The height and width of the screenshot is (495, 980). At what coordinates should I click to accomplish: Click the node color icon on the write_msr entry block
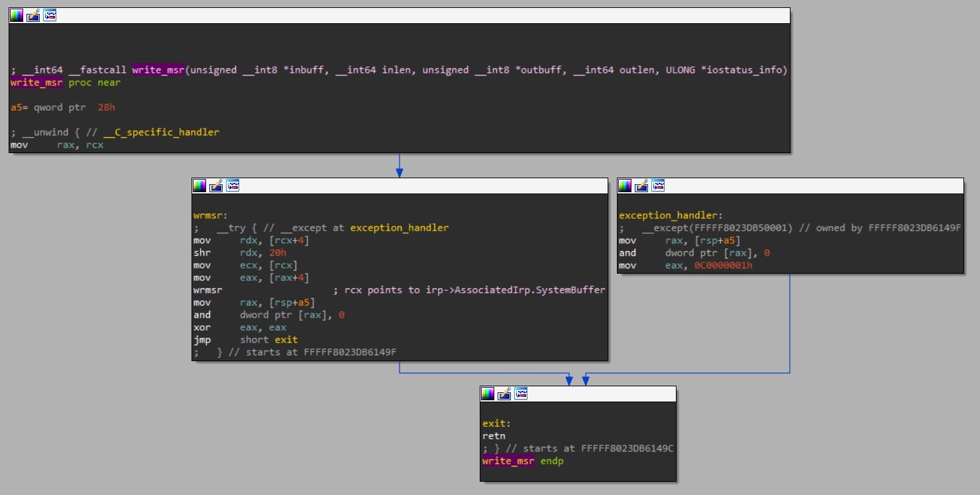coord(16,15)
